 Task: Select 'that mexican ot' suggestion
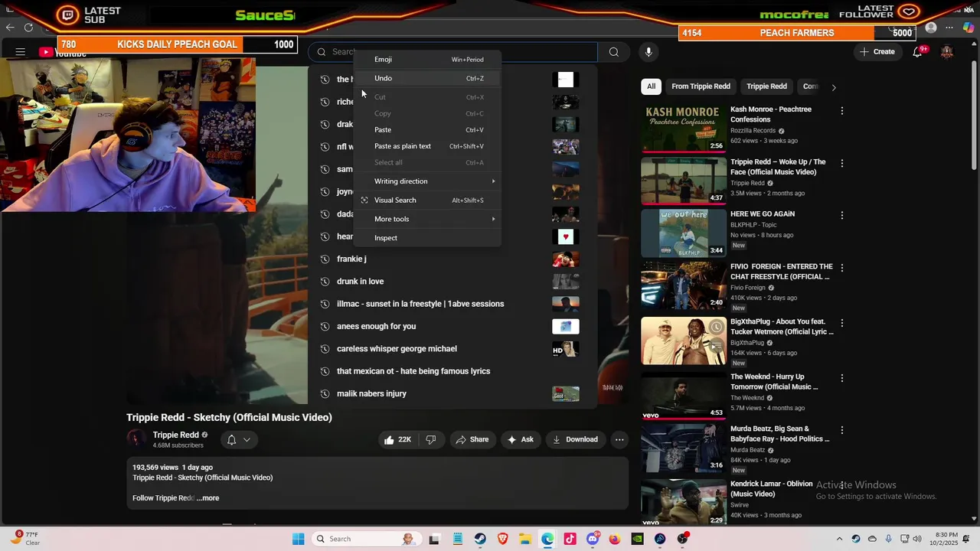452,371
